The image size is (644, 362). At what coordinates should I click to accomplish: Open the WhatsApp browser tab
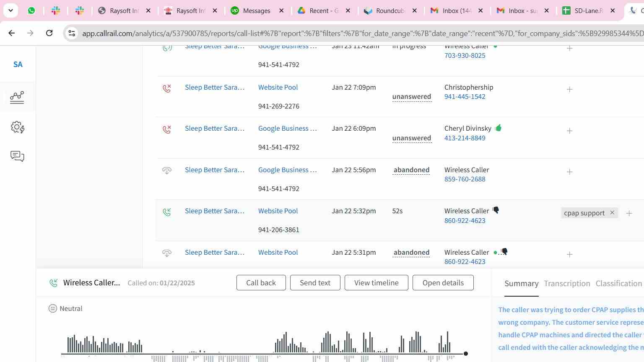[31, 11]
